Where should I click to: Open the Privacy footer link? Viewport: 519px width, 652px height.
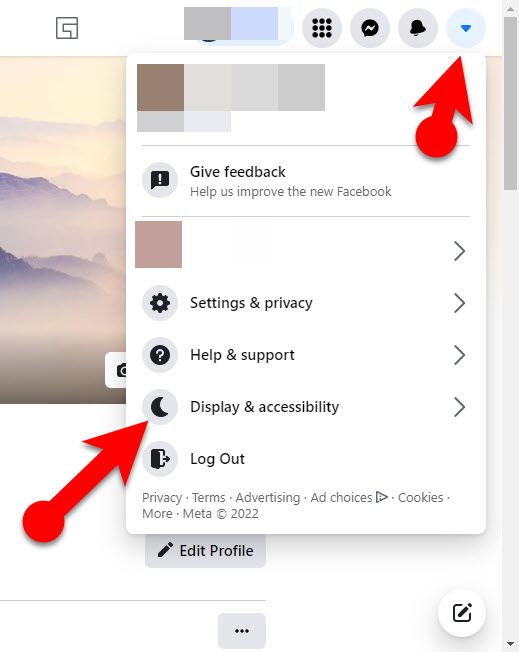pyautogui.click(x=162, y=498)
